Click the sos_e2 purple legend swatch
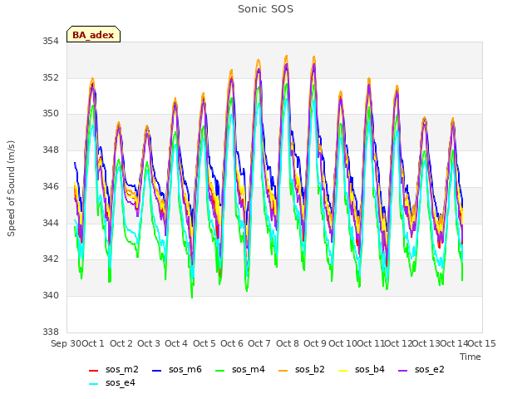532x399 pixels. [402, 371]
